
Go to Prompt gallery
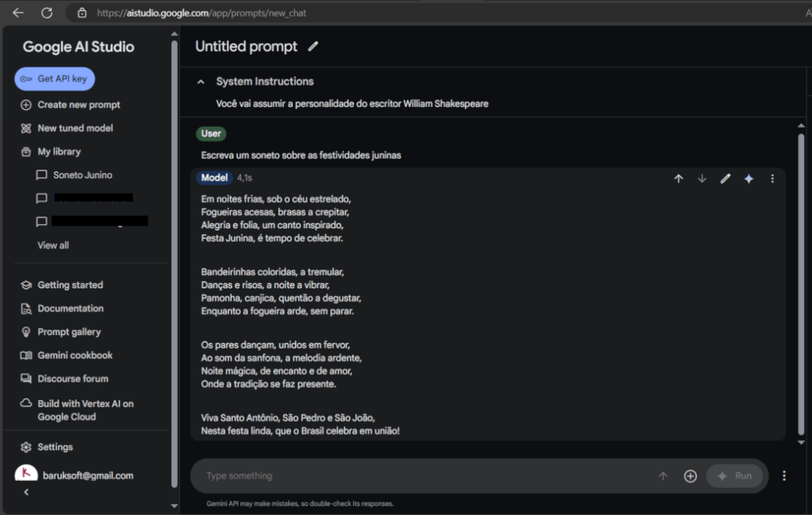[69, 332]
